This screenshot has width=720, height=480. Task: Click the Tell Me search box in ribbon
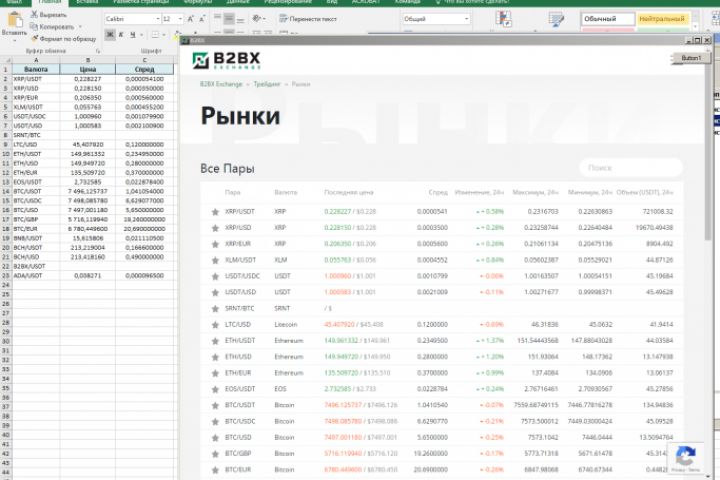473,2
